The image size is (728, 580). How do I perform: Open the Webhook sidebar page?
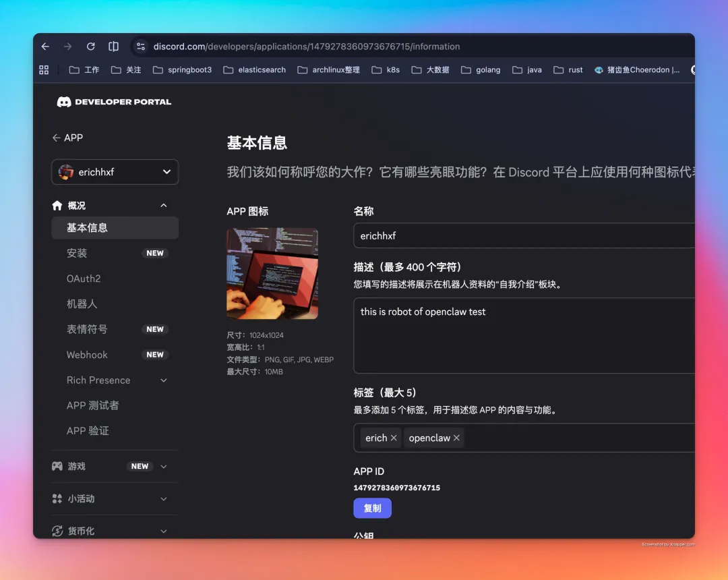[87, 355]
